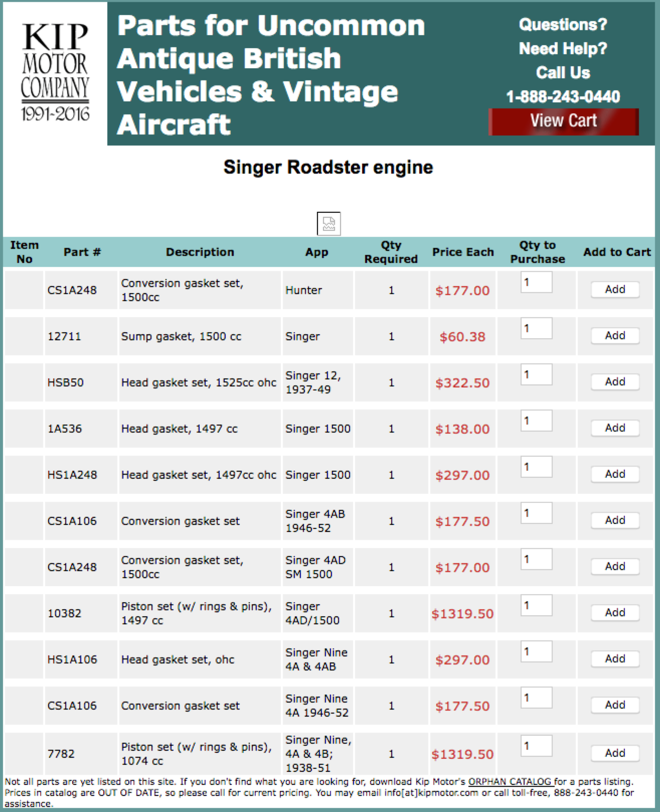
Task: Add Hunter conversion gasket set to cart
Action: tap(615, 290)
